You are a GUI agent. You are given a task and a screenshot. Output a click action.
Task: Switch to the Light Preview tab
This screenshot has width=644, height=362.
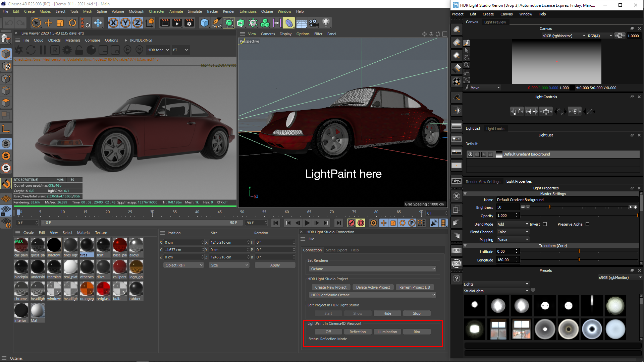495,22
